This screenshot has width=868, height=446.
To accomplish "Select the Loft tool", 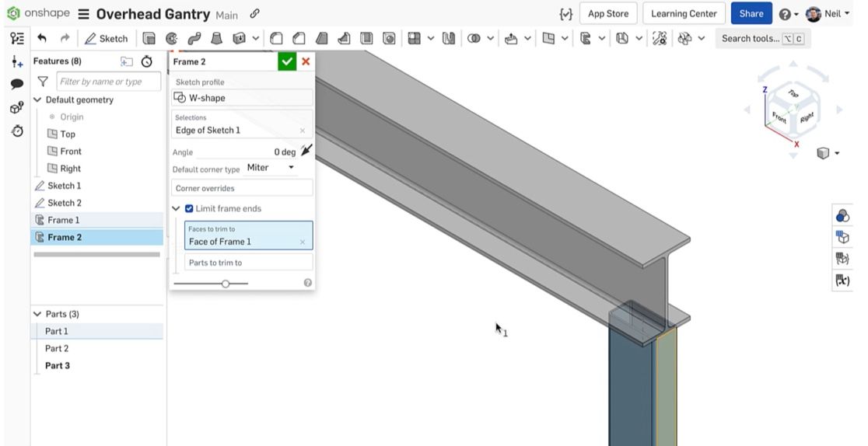I will pyautogui.click(x=217, y=38).
